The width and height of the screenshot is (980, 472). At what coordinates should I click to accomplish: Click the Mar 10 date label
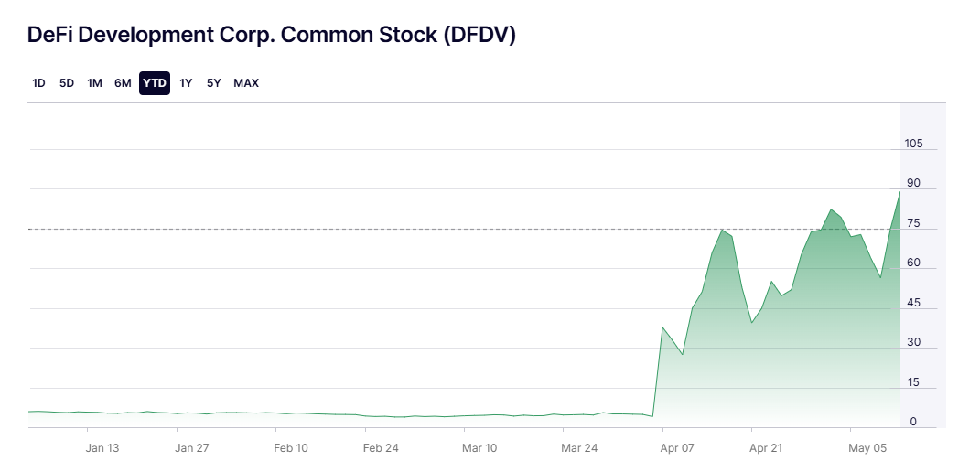tap(480, 448)
